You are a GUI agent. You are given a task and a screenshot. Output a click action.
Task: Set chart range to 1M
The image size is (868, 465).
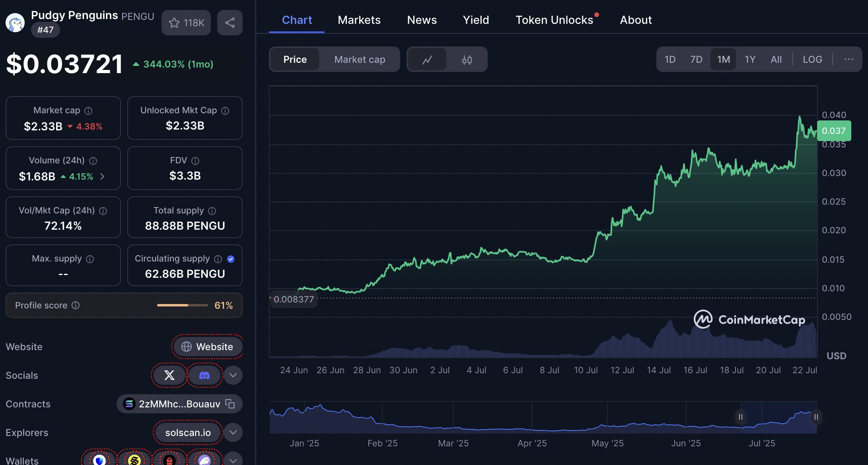point(723,60)
